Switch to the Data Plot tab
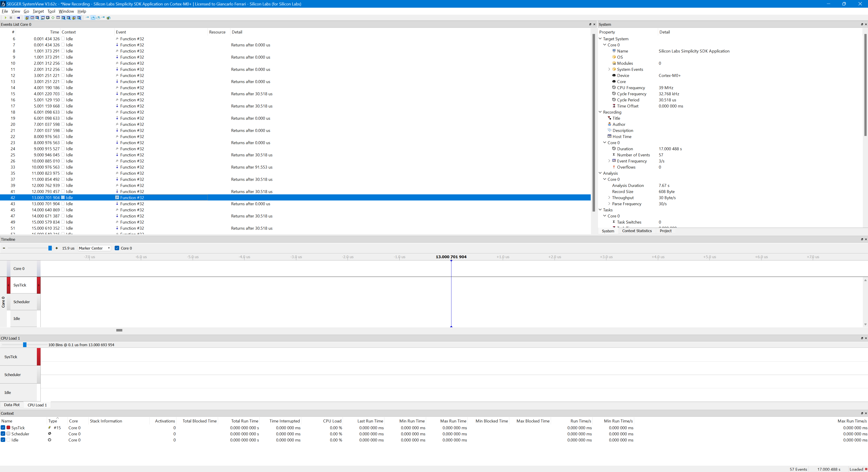 tap(12, 405)
